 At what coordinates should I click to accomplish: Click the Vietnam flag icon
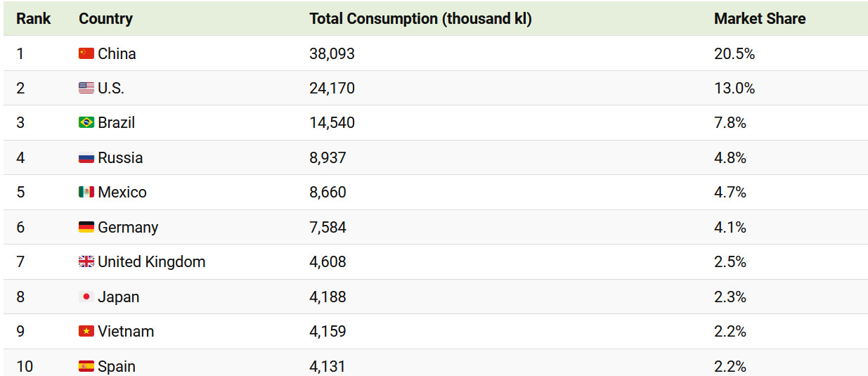tap(86, 331)
